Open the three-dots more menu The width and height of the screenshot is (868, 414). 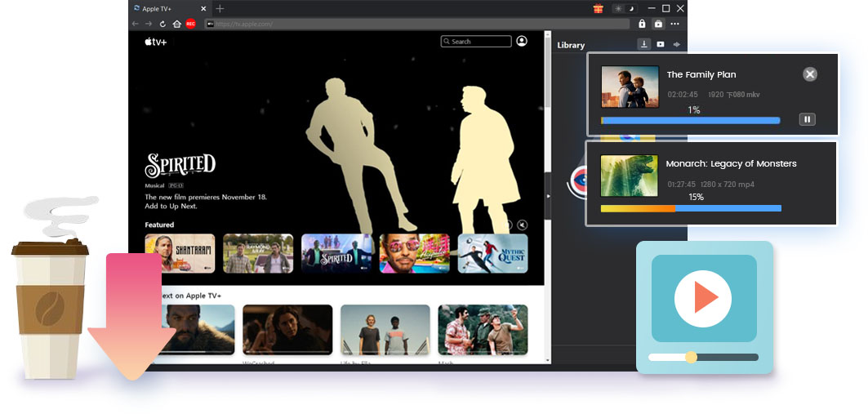click(674, 24)
